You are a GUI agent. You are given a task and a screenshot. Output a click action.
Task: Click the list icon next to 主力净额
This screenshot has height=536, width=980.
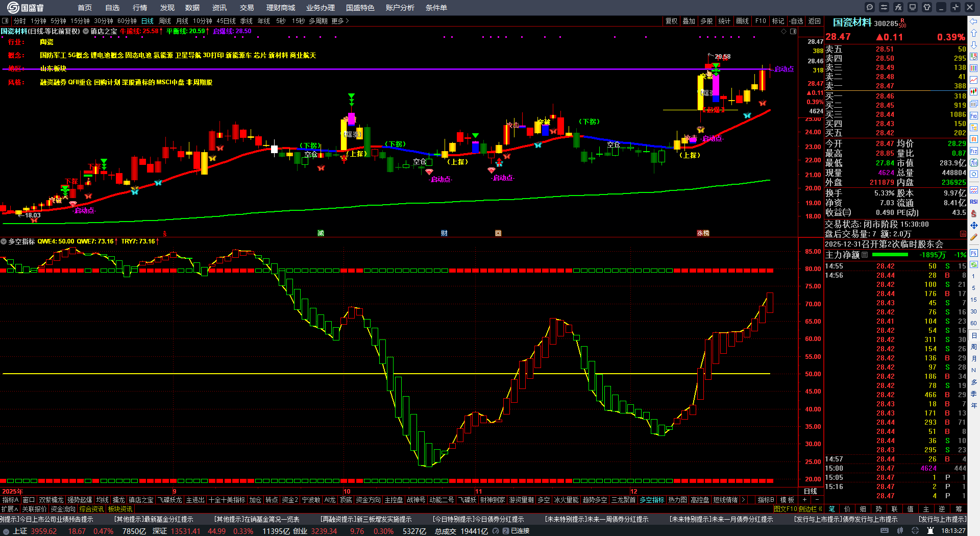[865, 255]
